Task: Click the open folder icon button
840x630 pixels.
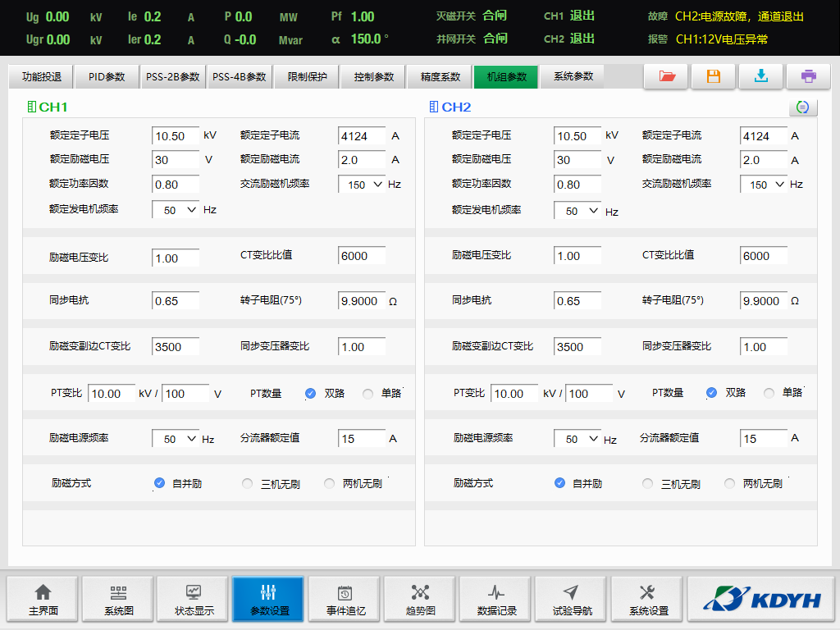Action: (666, 76)
